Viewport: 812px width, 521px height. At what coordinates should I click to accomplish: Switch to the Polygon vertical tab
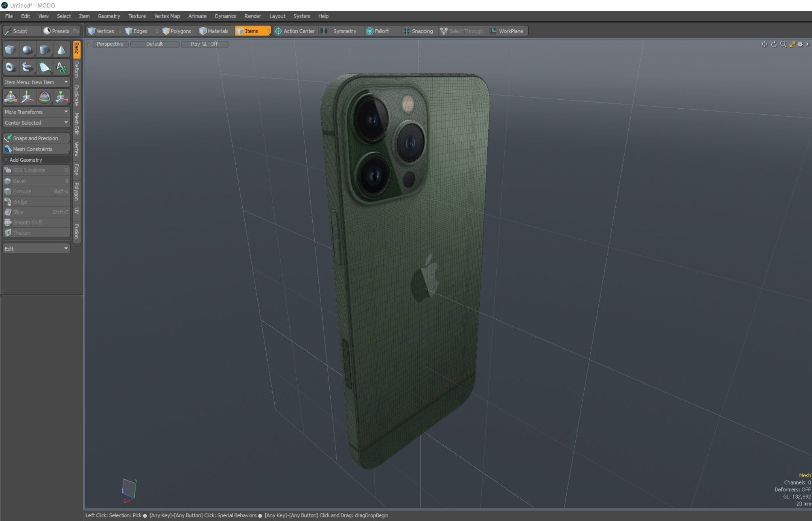(x=77, y=191)
